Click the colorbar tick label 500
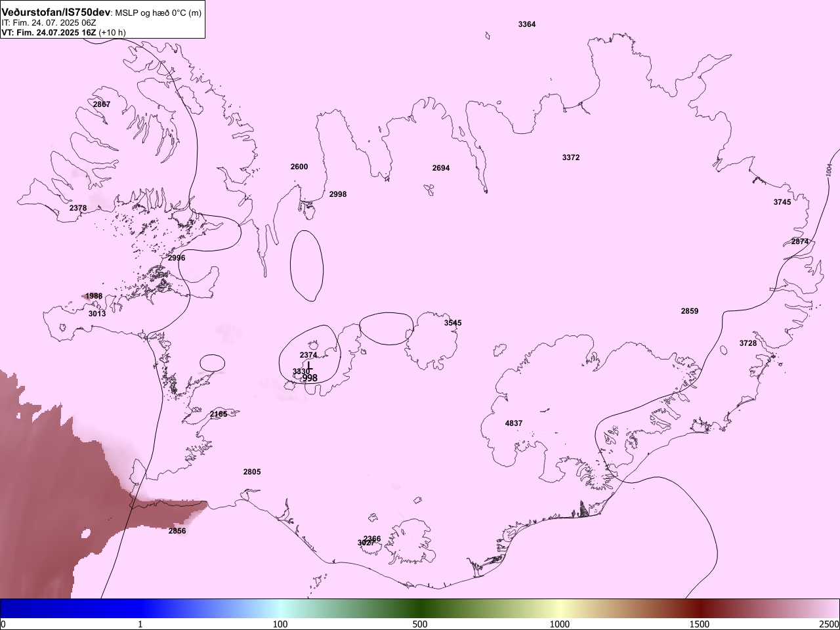 point(420,624)
